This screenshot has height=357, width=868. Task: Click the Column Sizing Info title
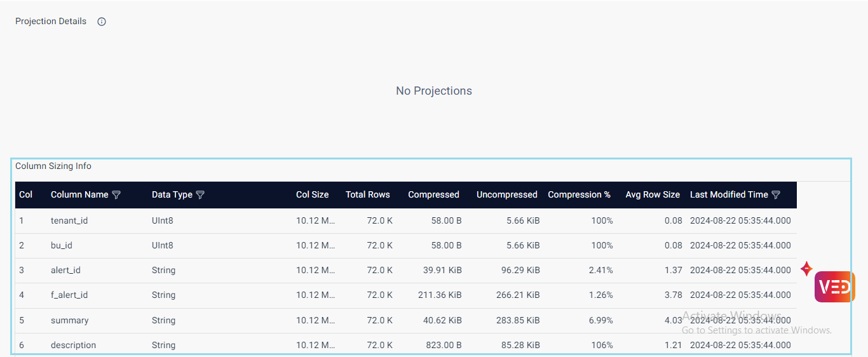53,166
